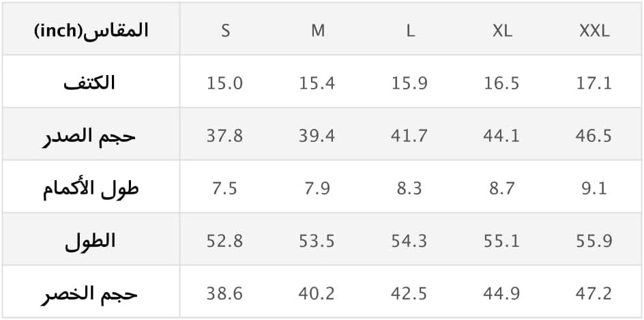The width and height of the screenshot is (644, 320).
Task: Click the S size column header
Action: coord(225,31)
